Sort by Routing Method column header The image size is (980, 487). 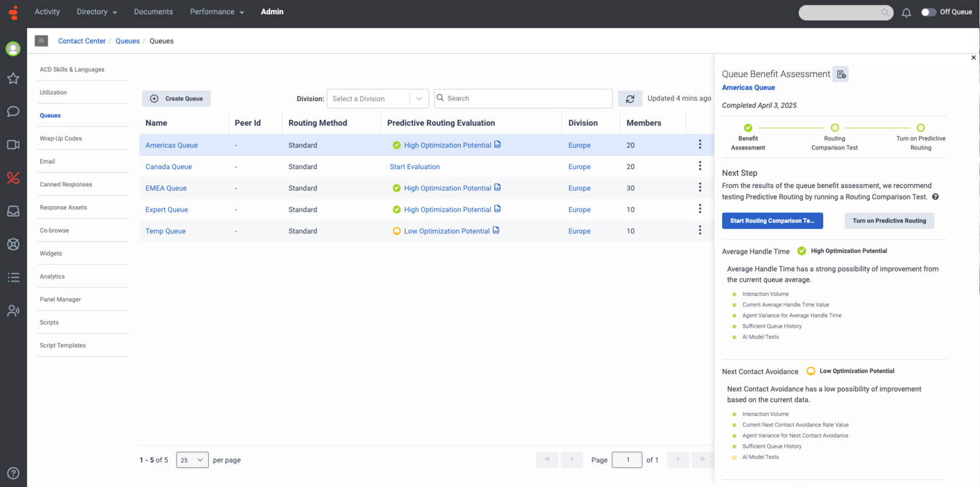(318, 123)
